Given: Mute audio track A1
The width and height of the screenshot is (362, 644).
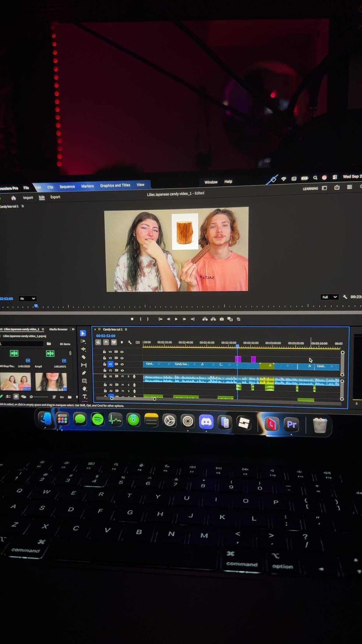Looking at the screenshot, I should click(x=122, y=377).
